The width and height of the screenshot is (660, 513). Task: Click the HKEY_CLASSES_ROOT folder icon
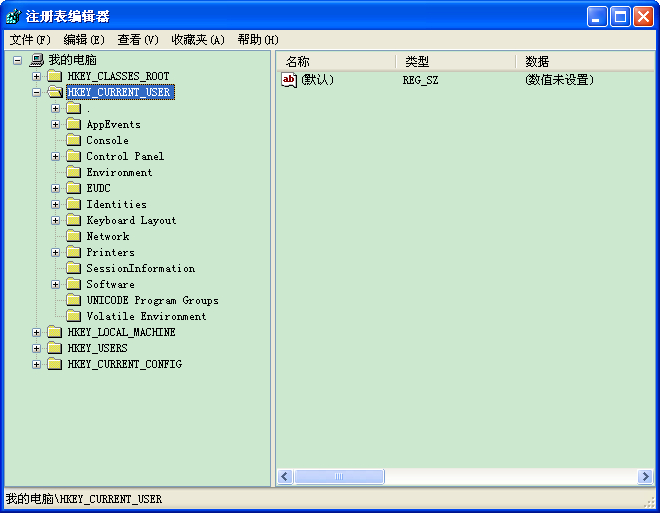pos(54,77)
